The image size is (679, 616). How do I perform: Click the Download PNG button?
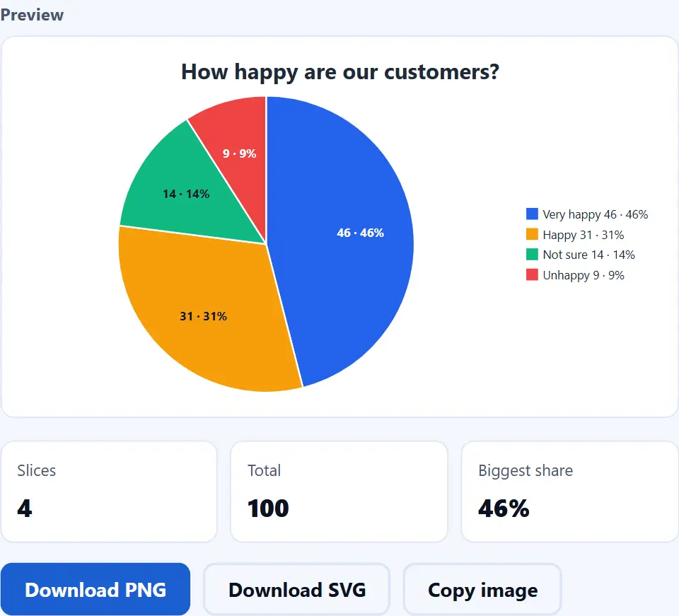[x=95, y=590]
